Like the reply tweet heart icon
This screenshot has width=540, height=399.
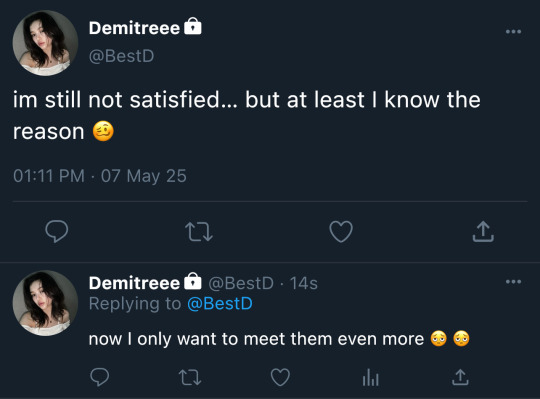click(280, 377)
